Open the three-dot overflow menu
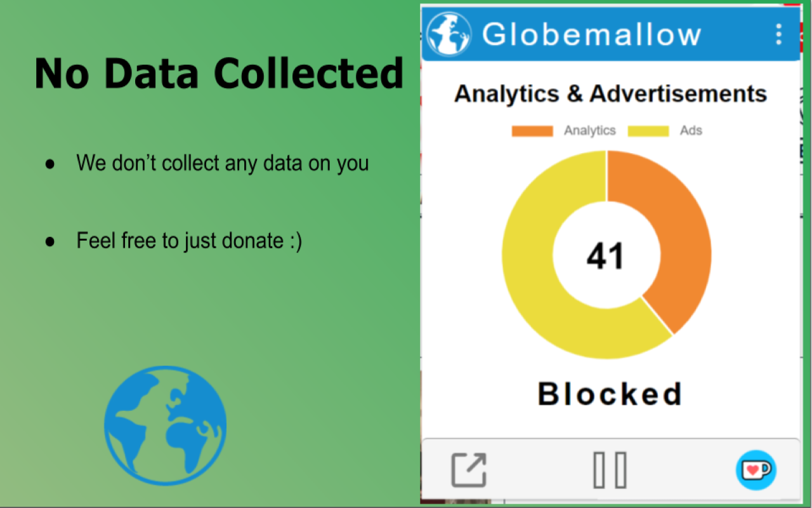Image resolution: width=812 pixels, height=508 pixels. [x=779, y=34]
